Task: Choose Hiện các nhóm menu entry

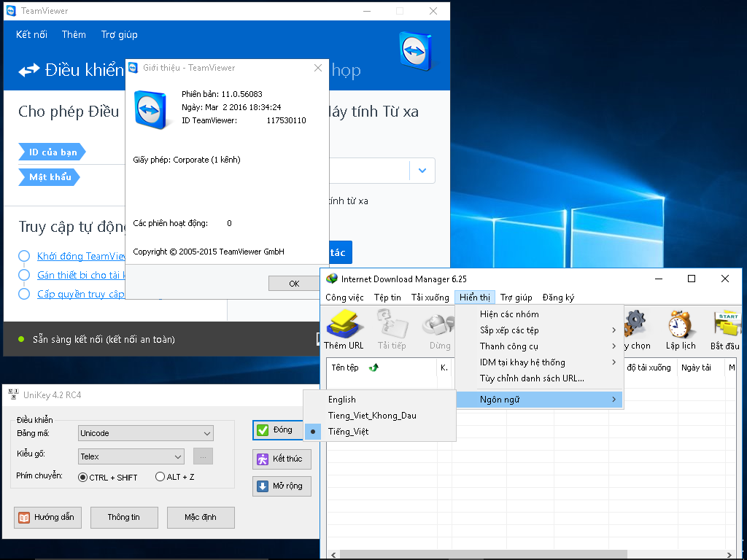Action: pyautogui.click(x=539, y=314)
